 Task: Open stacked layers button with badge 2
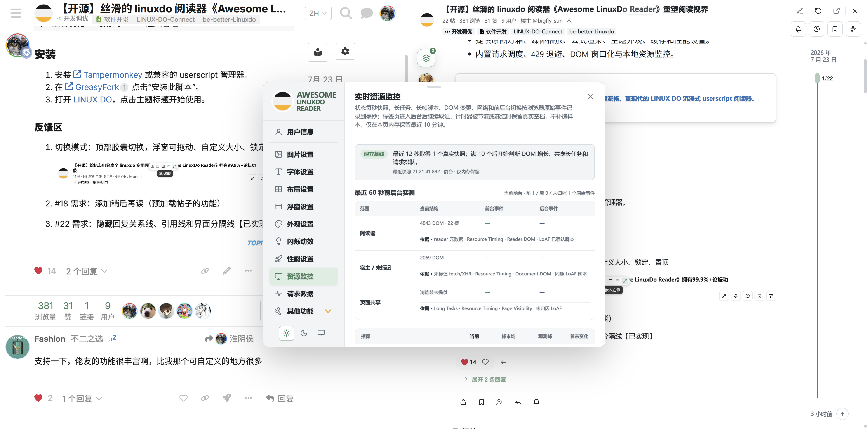(426, 58)
